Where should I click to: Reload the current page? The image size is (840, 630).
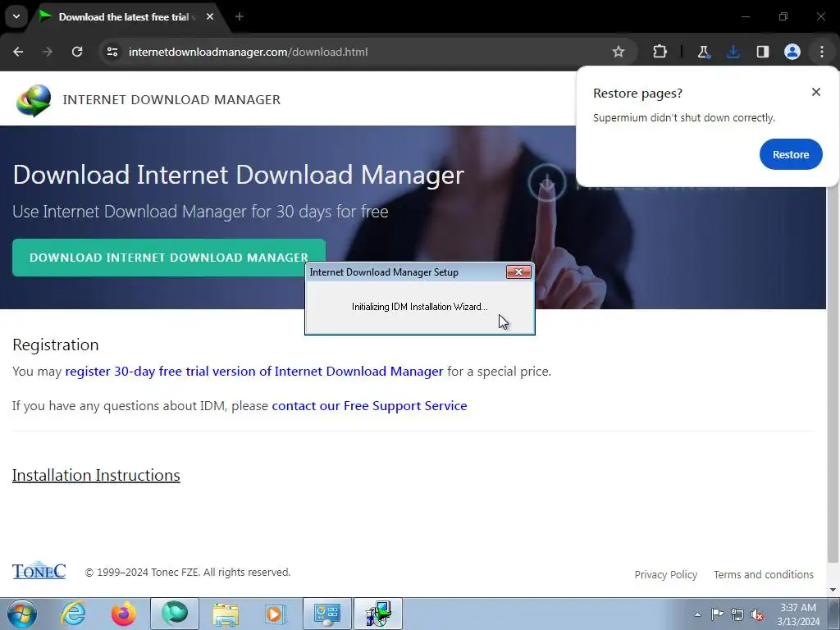pyautogui.click(x=77, y=52)
